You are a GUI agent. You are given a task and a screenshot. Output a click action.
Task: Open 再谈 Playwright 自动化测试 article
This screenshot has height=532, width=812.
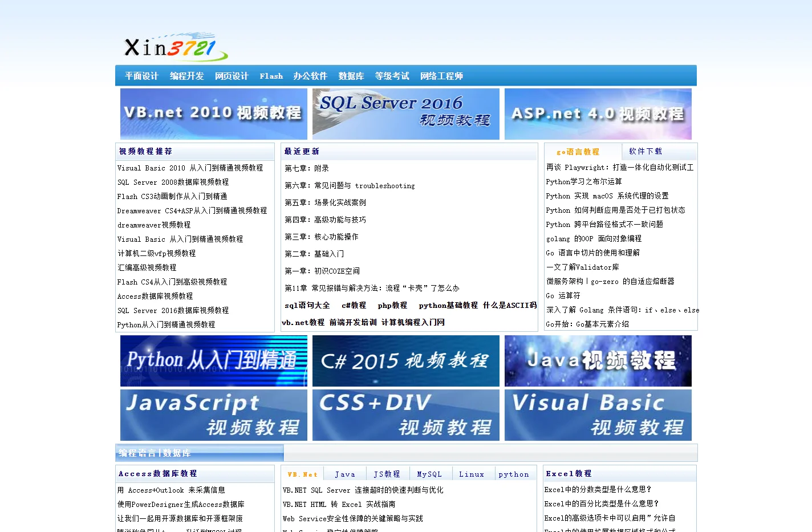click(620, 167)
